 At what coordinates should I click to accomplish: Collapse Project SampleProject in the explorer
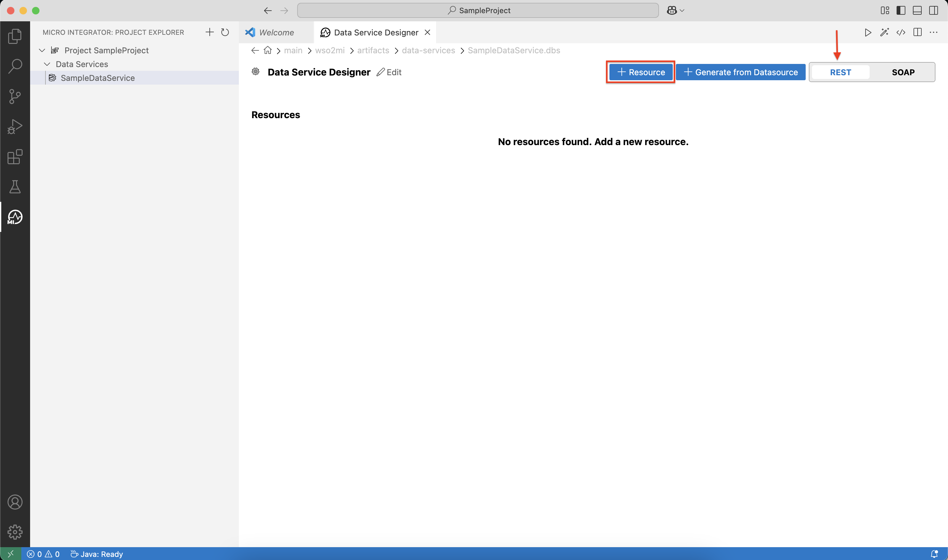(41, 50)
